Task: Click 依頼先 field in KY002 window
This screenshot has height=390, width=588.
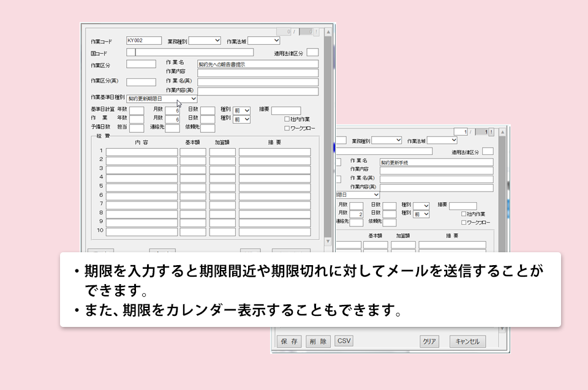Action: 208,128
